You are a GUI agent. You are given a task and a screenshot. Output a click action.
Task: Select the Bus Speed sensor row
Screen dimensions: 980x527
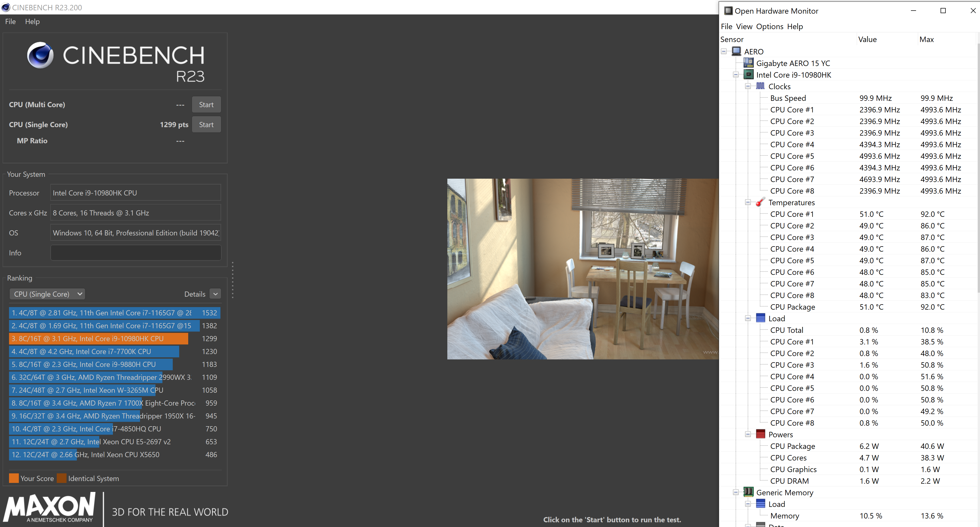click(x=848, y=98)
